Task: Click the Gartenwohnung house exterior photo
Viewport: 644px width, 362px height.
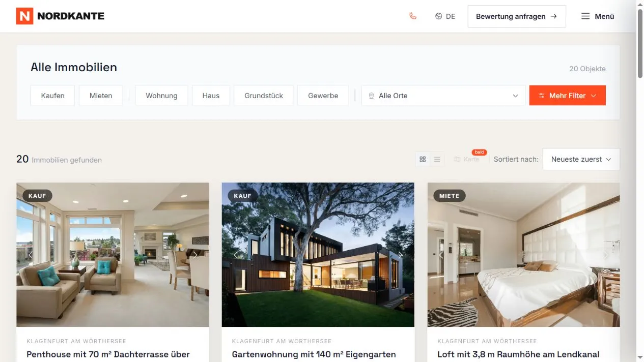Action: coord(318,255)
